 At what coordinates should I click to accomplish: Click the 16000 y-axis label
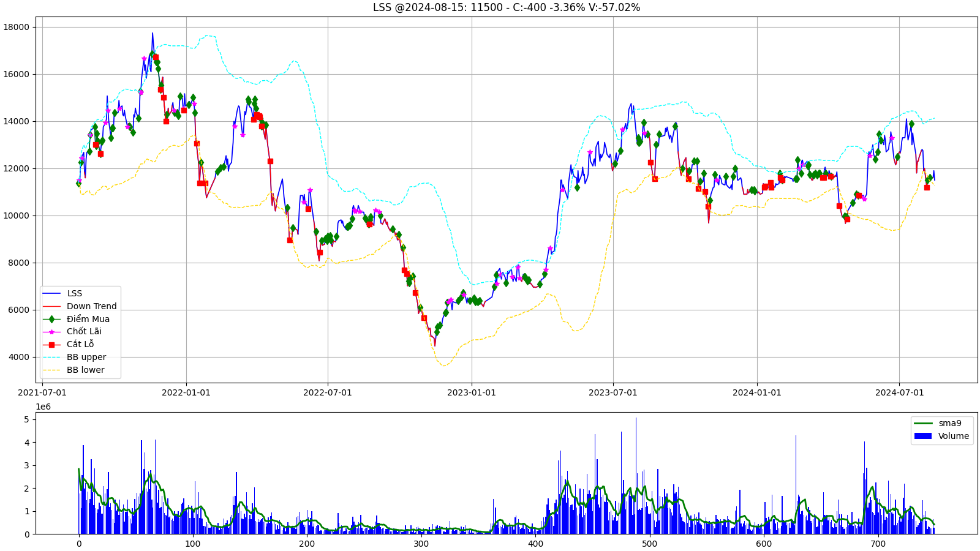[16, 74]
